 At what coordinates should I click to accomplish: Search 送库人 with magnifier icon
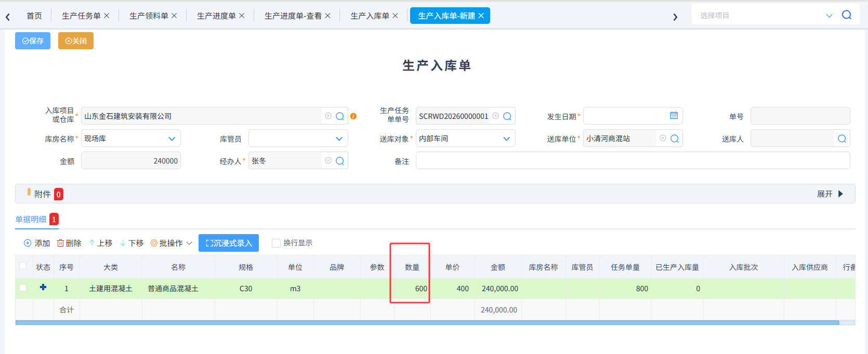[x=842, y=139]
